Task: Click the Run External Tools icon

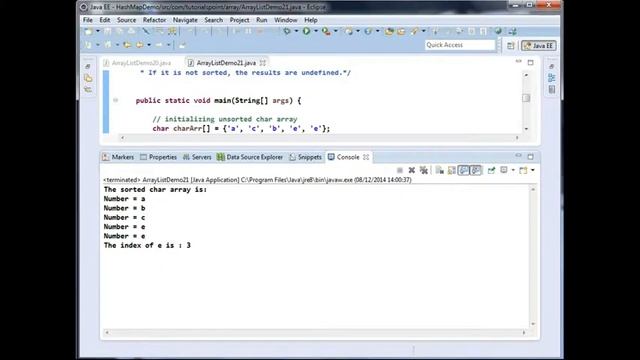Action: (326, 31)
